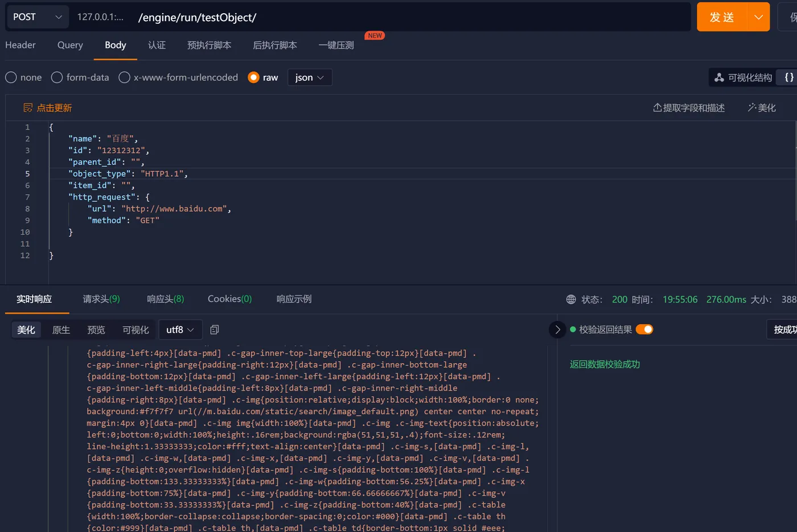
Task: Click the "url" line in JSON editor
Action: 159,209
